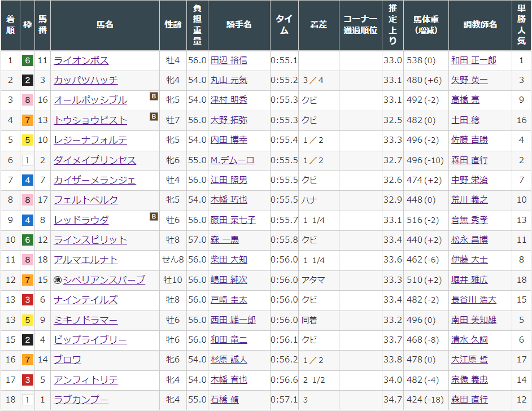Viewport: 532px width, 411px height.
Task: Click 騎手名 column header
Action: (x=239, y=25)
